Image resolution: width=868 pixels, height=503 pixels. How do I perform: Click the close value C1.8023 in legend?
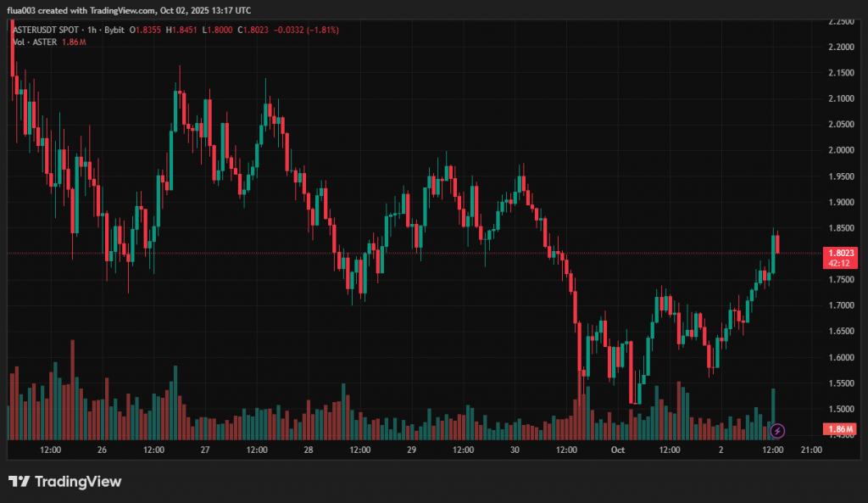253,30
